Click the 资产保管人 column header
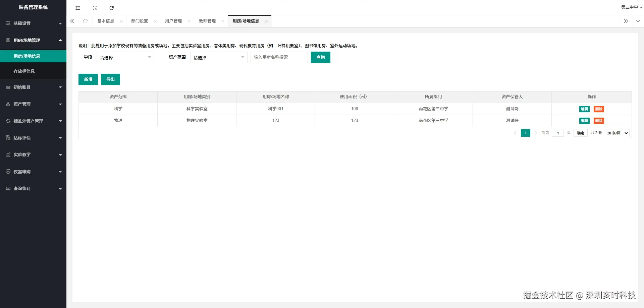The width and height of the screenshot is (644, 308). (x=512, y=97)
